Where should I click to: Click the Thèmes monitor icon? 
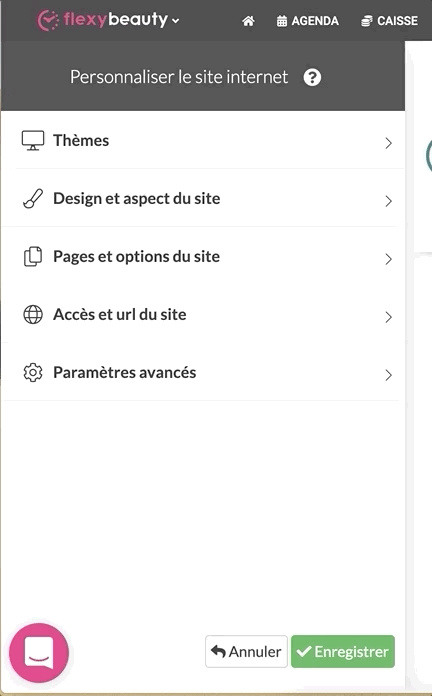[x=33, y=141]
